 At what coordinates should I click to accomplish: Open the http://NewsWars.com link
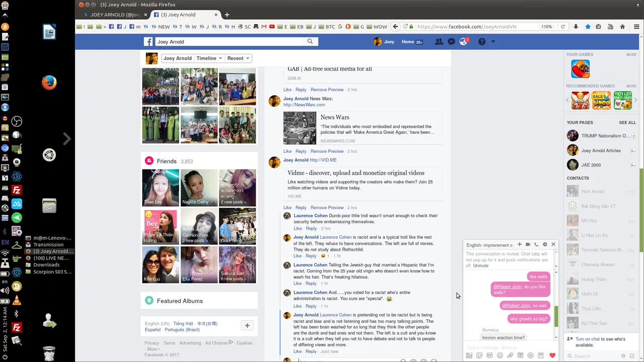[x=304, y=105]
